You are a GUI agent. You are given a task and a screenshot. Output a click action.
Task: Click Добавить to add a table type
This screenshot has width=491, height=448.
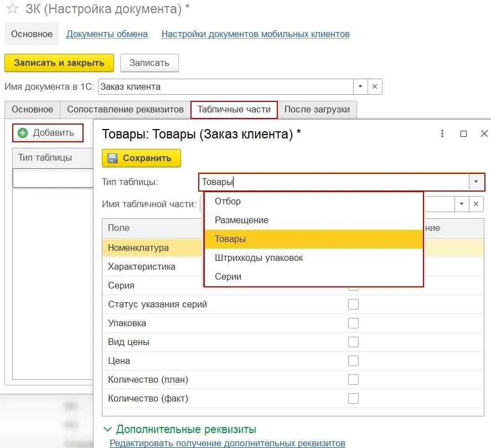click(48, 133)
